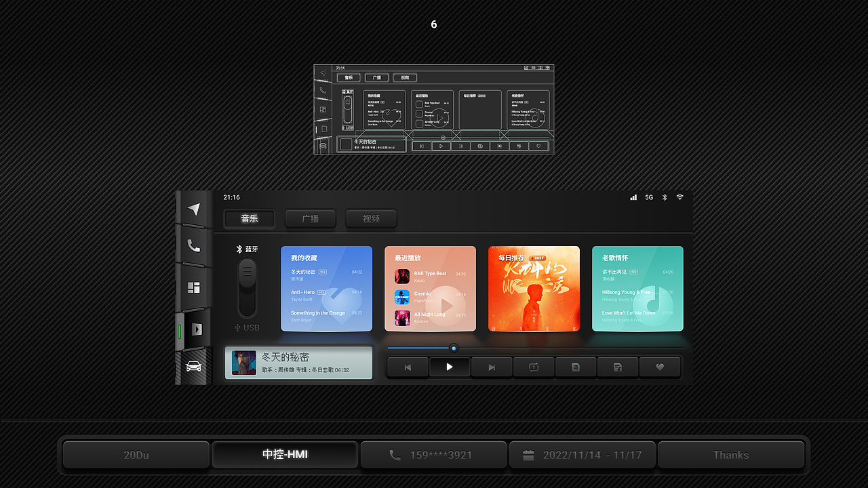
Task: Click the 20Du button at bottom left
Action: pos(136,455)
